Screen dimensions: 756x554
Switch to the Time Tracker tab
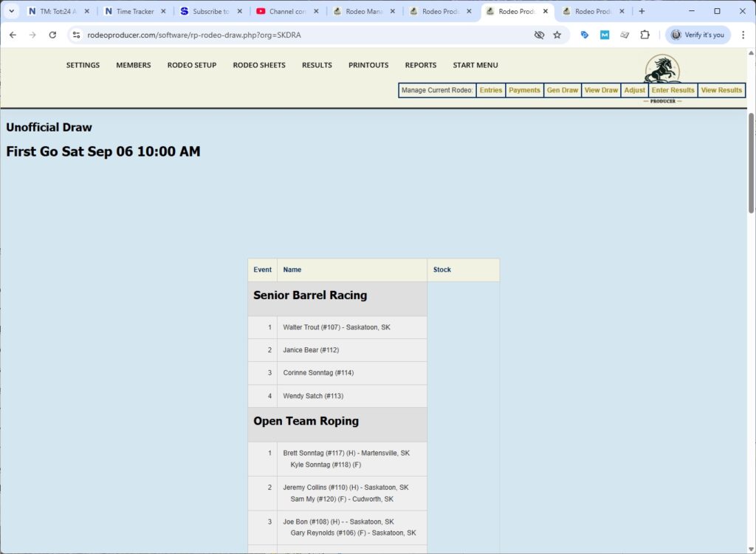pos(134,11)
